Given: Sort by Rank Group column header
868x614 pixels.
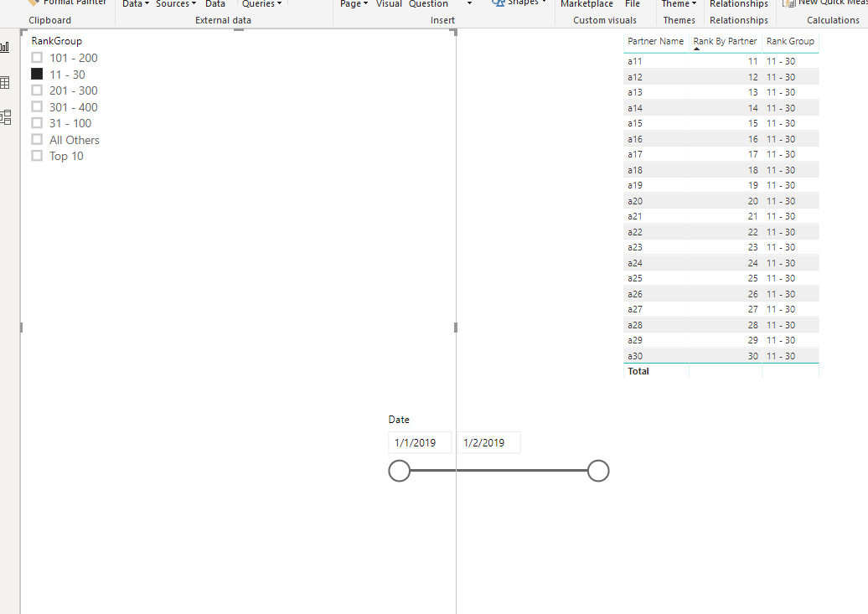Looking at the screenshot, I should (790, 41).
